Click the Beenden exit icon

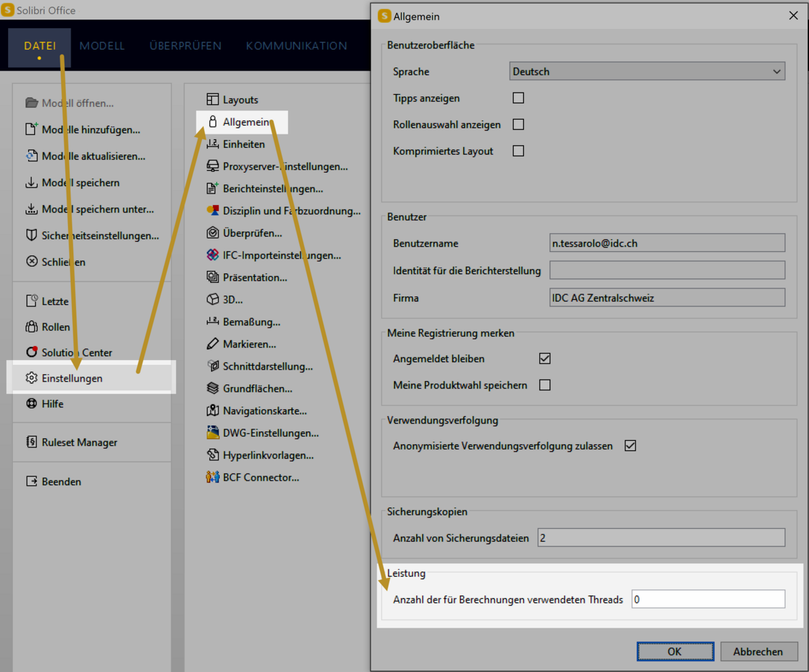coord(32,481)
